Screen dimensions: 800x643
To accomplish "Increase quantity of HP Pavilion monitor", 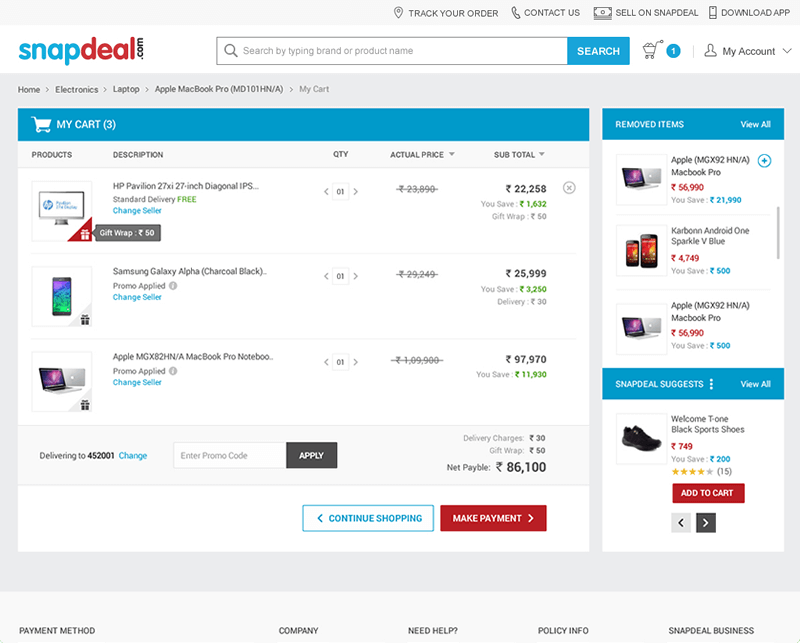I will pos(356,192).
